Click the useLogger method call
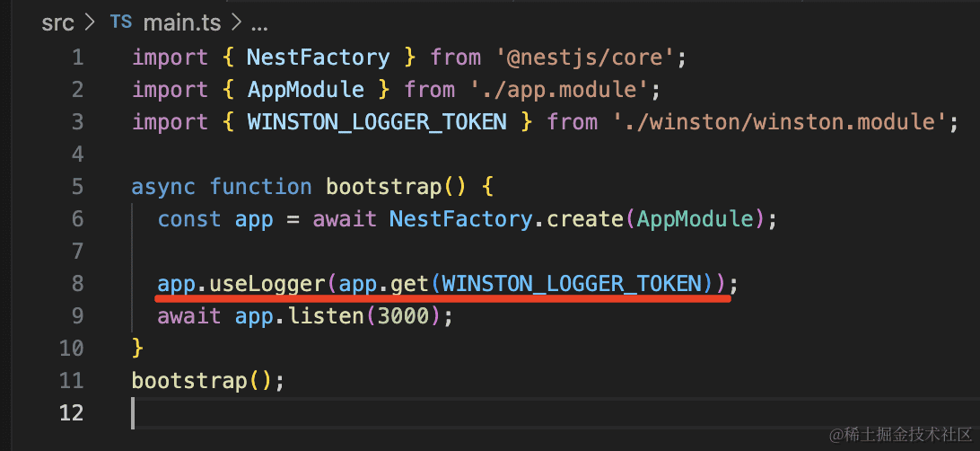This screenshot has height=451, width=980. click(266, 284)
